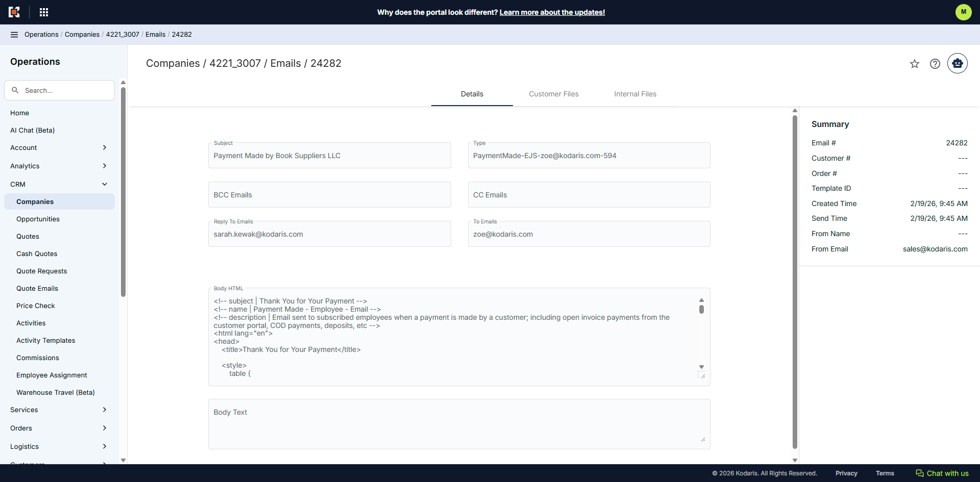The image size is (980, 482).
Task: Click the BCC Emails field
Action: pyautogui.click(x=330, y=195)
